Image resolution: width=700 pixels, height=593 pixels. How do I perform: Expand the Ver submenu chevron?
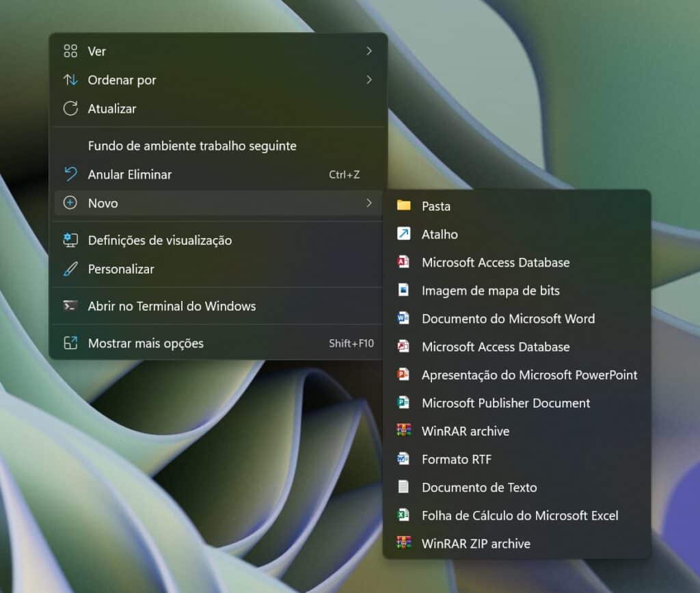pyautogui.click(x=368, y=51)
